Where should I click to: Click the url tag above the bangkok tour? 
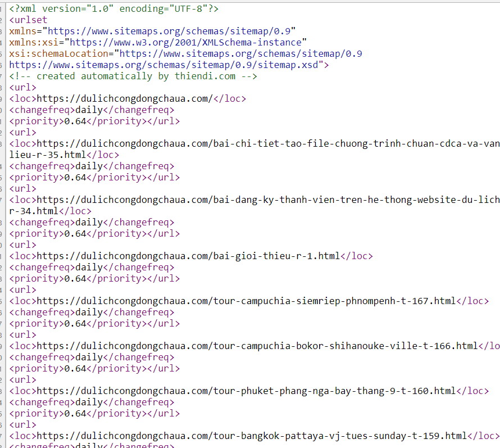pos(22,425)
